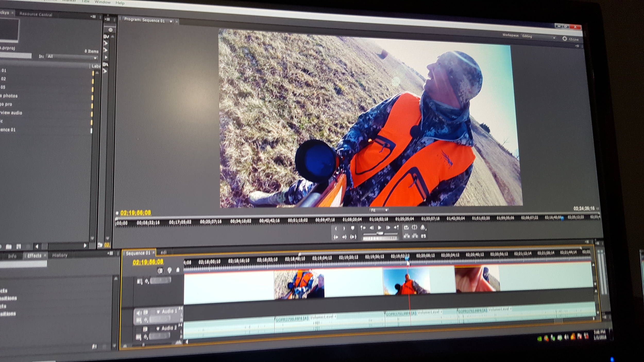Click the New Item icon in Project panel
This screenshot has height=362, width=644.
pos(19,247)
